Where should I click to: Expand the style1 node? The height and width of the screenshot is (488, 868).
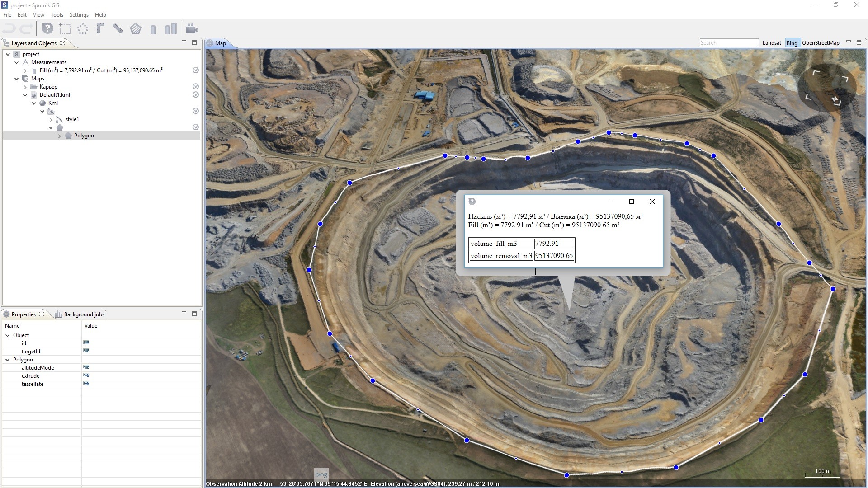click(x=51, y=119)
